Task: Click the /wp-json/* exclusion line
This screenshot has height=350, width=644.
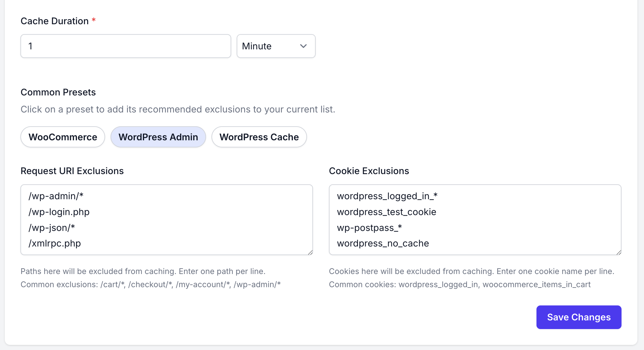Action: (x=52, y=228)
